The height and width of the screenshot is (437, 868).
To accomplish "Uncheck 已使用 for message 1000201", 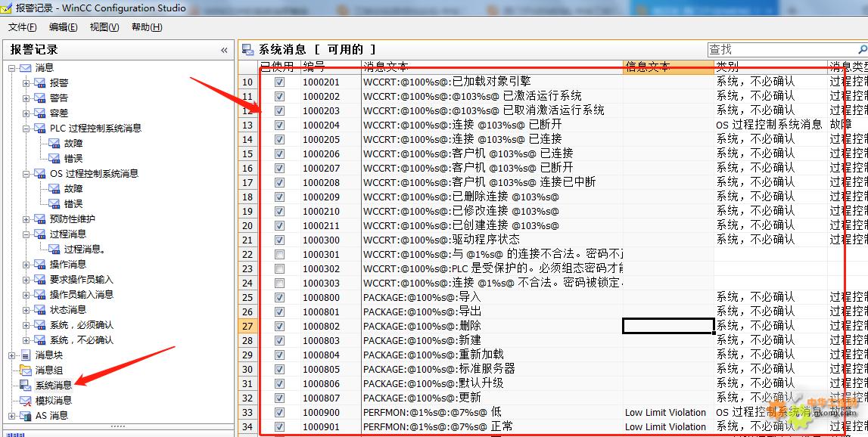I will coord(279,82).
